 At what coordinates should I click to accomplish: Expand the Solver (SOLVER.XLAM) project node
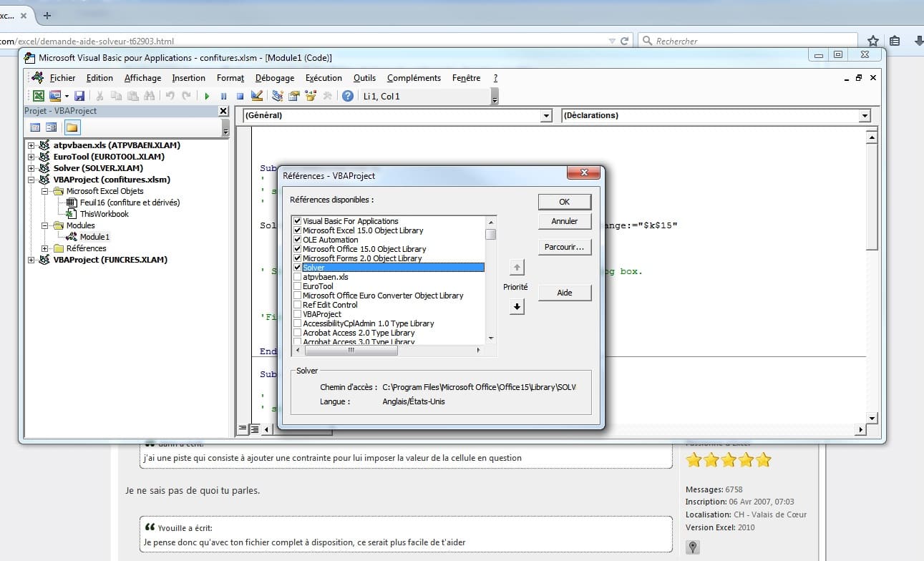point(31,168)
